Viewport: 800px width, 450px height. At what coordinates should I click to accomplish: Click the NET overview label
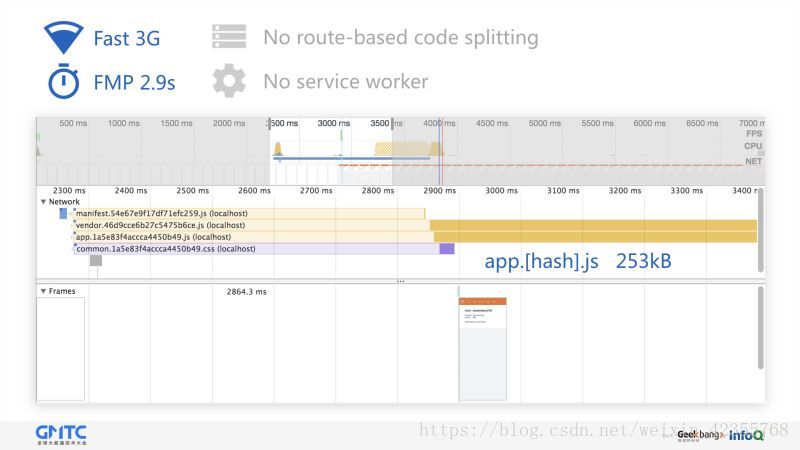pos(754,161)
